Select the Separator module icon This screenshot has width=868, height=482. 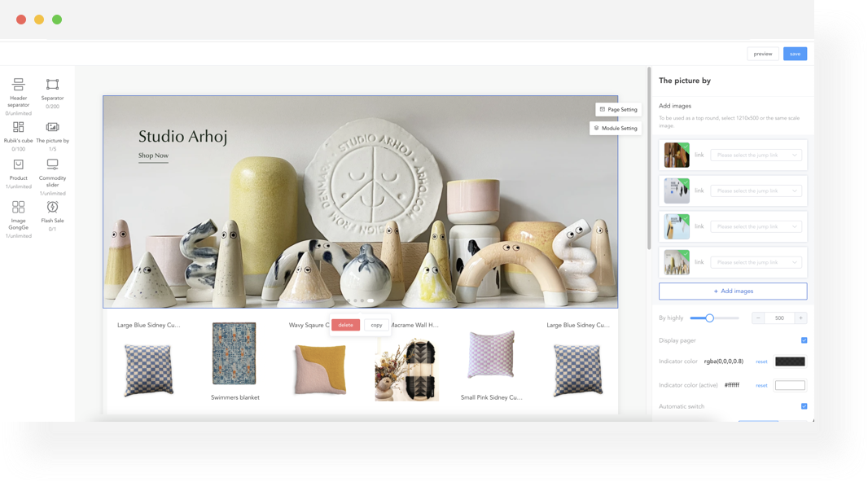click(52, 85)
